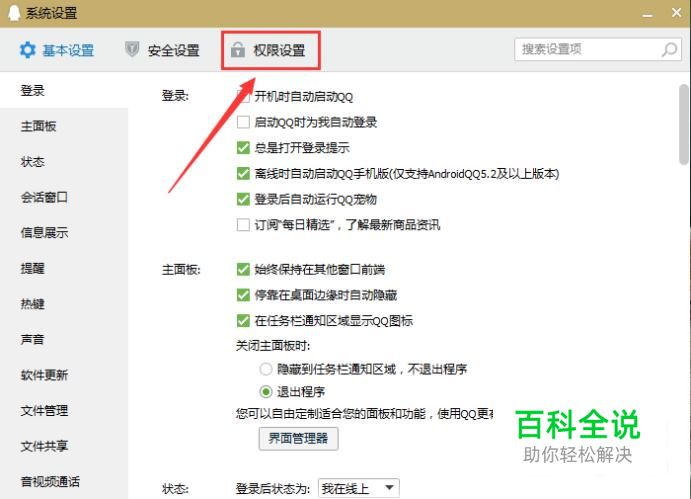This screenshot has height=499, width=691.
Task: Uncheck 离线时自动启动QQ手机版 option
Action: tap(243, 173)
